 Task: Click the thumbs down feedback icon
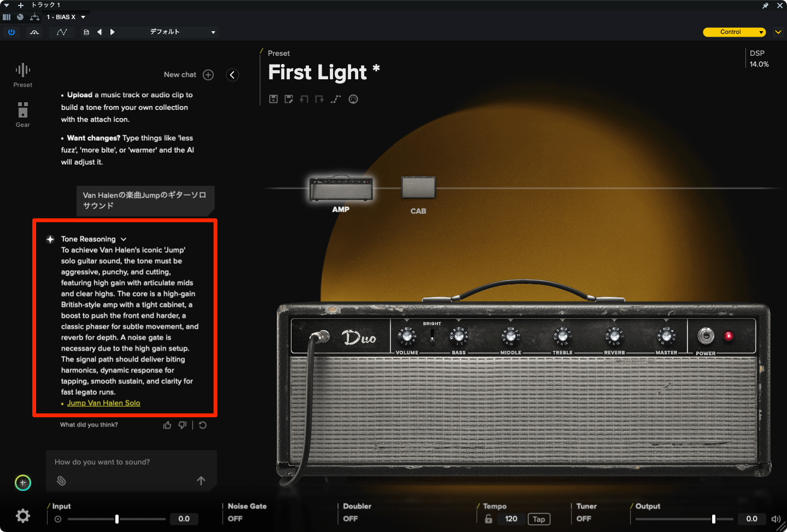pyautogui.click(x=183, y=425)
